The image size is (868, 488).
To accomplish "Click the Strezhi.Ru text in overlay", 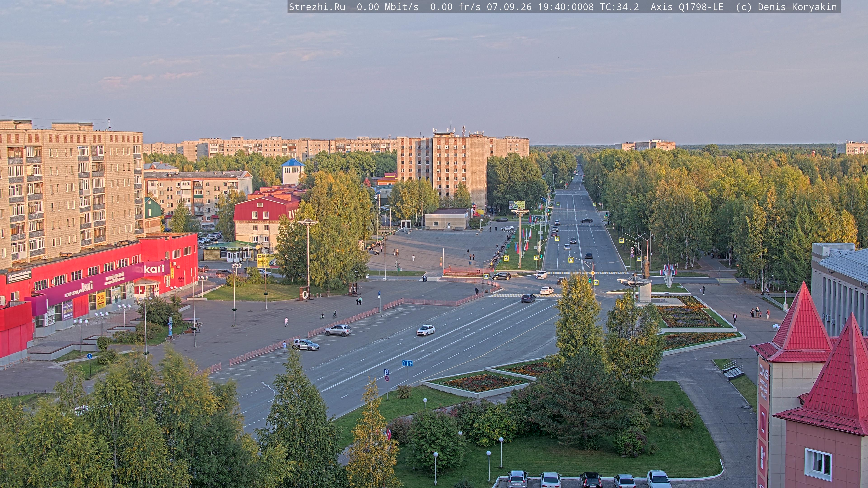I will tap(317, 7).
